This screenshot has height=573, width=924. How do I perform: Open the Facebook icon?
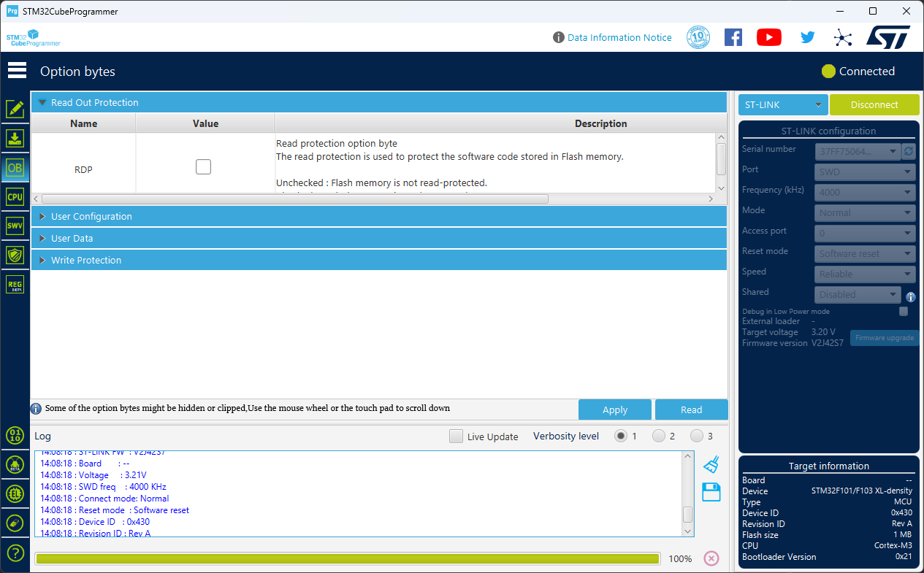(x=733, y=37)
